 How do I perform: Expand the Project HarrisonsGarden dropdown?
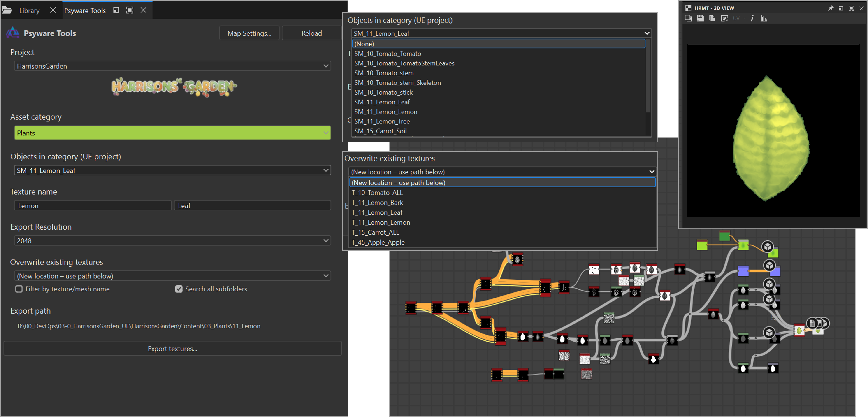tap(172, 66)
